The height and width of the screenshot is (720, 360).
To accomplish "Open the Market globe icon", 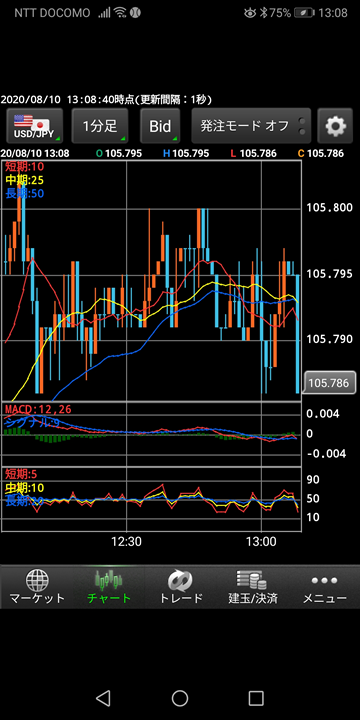I will pos(37,580).
